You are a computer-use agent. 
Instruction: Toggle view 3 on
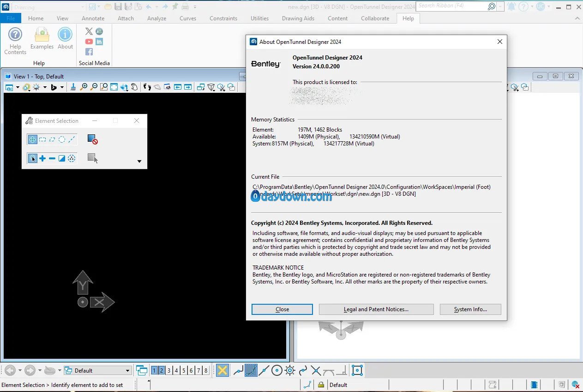[169, 370]
